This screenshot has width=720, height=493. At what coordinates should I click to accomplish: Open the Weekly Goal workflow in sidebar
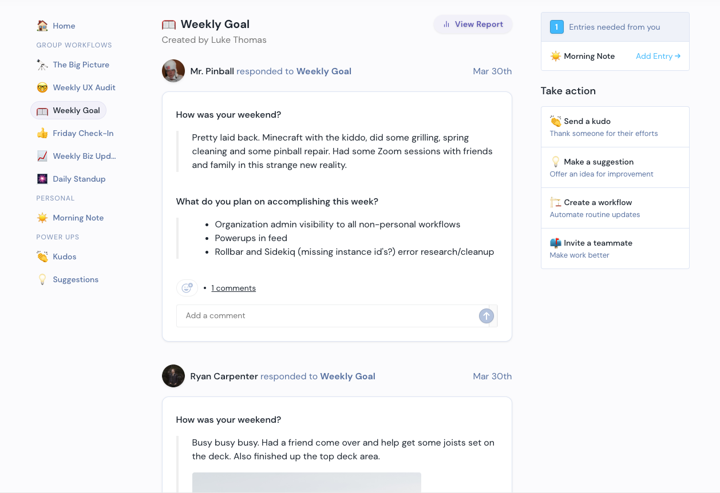click(68, 111)
